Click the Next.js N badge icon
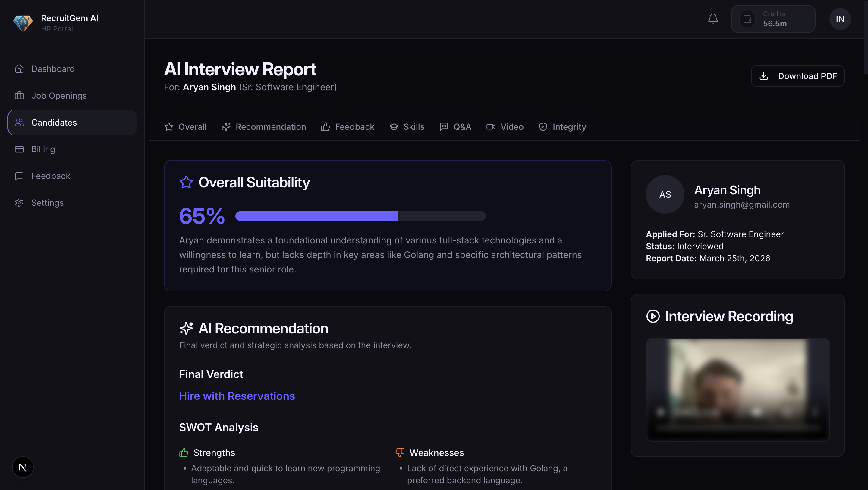Image resolution: width=868 pixels, height=490 pixels. pos(23,467)
